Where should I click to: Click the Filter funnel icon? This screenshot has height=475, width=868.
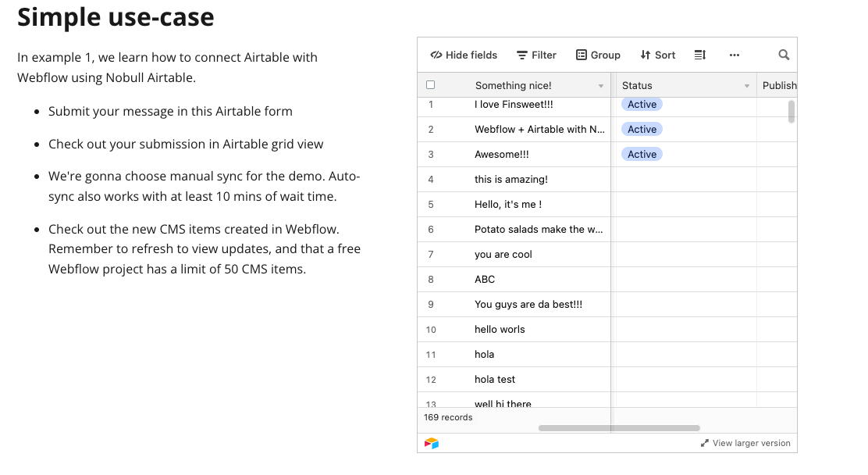[522, 55]
